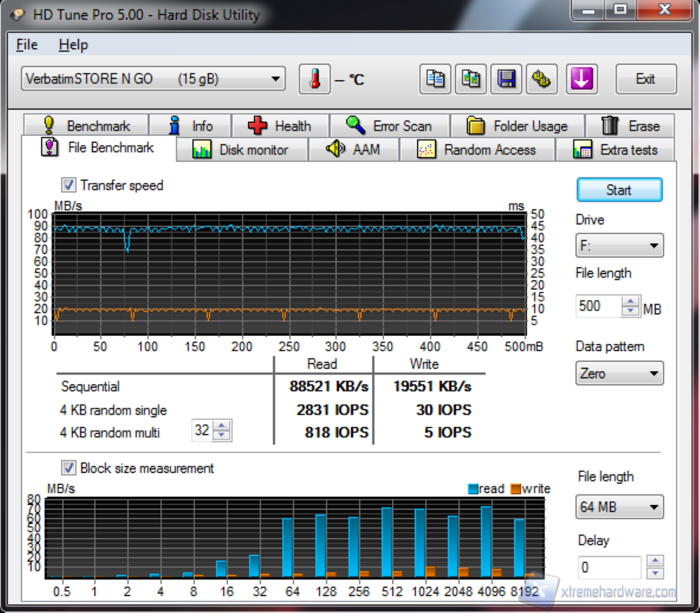
Task: Expand the Drive F: dropdown
Action: click(x=619, y=246)
